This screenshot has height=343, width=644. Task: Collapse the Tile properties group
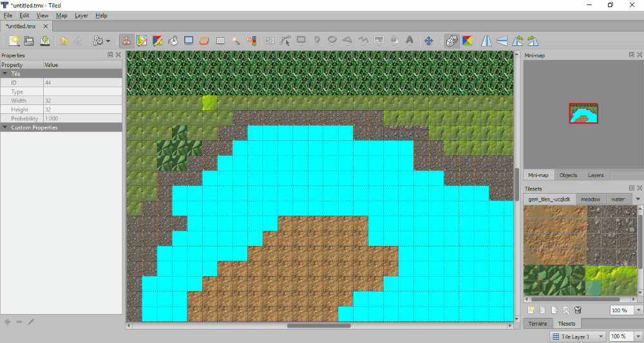(x=5, y=74)
